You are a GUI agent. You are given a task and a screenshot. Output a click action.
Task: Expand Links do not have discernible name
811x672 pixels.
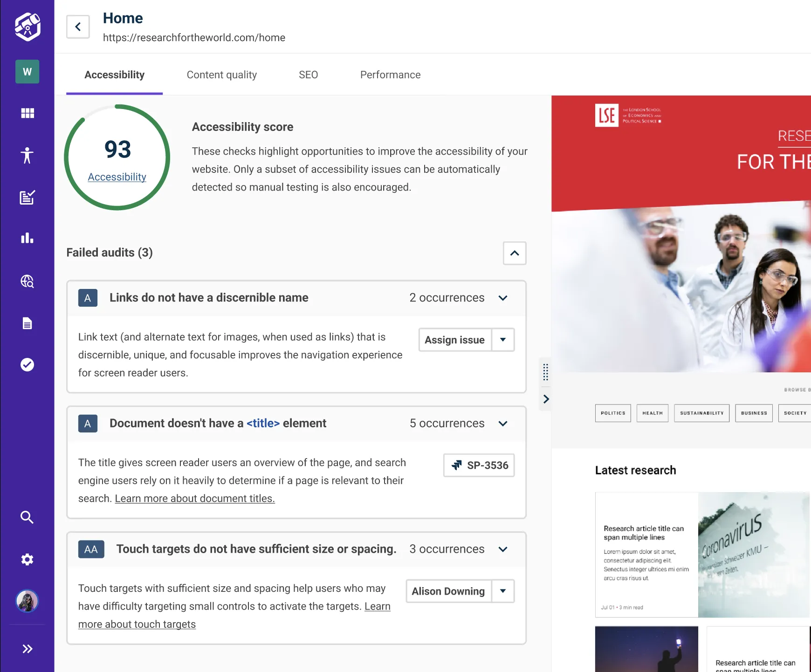(x=503, y=298)
